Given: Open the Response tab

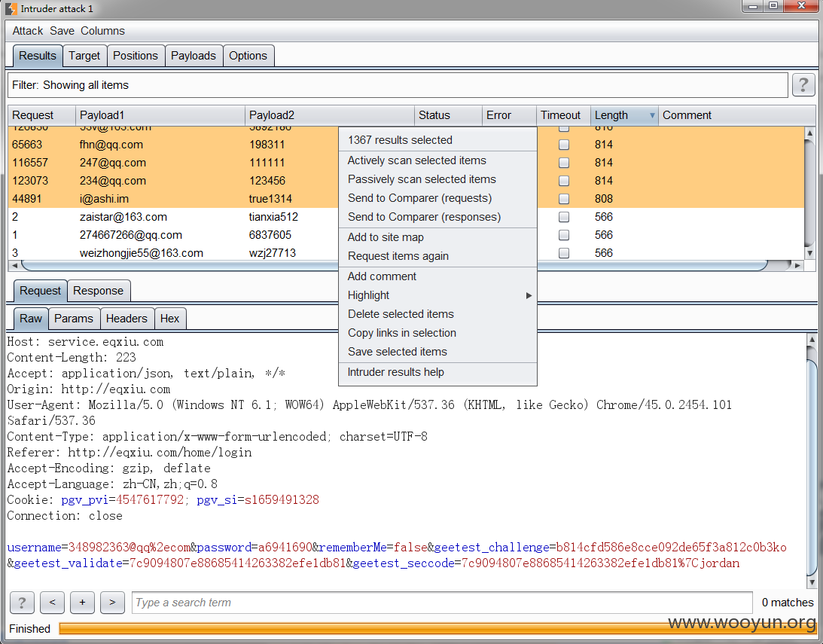Looking at the screenshot, I should coord(98,291).
